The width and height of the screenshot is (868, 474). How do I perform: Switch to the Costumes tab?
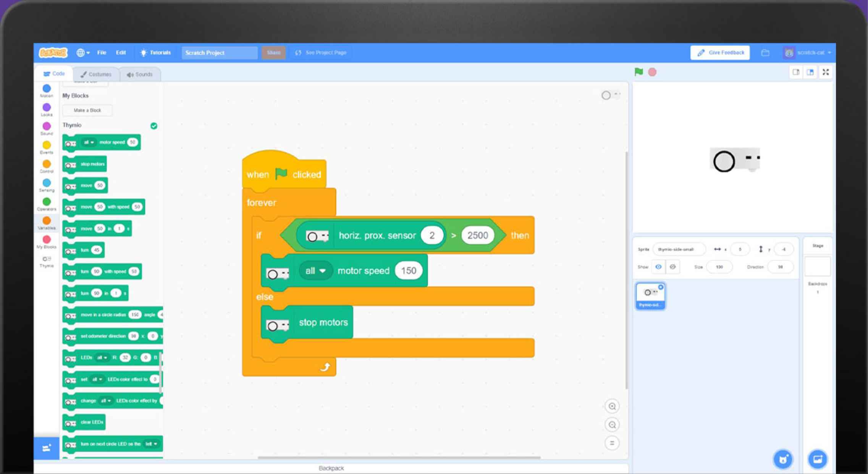point(96,74)
